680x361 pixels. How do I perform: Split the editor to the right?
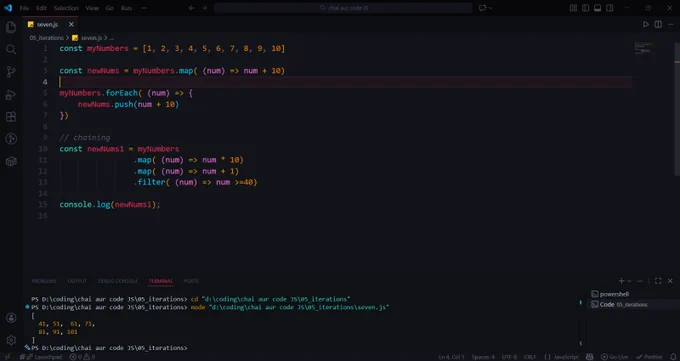[x=658, y=24]
